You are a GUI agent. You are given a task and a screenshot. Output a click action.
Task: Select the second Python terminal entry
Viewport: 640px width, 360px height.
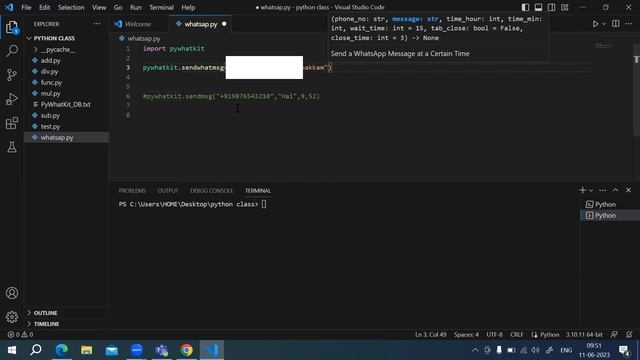pos(610,216)
